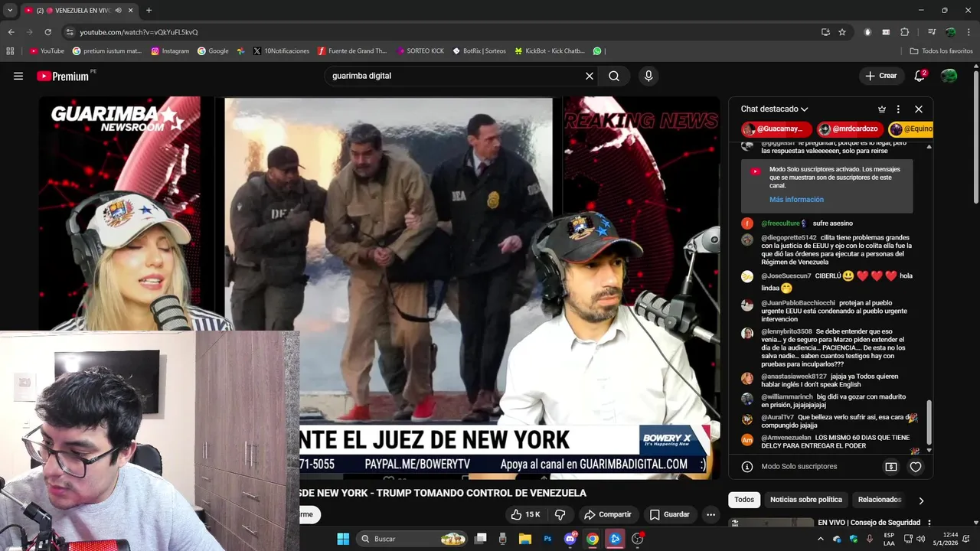This screenshot has height=551, width=980.
Task: Open a new browser tab
Action: pyautogui.click(x=149, y=11)
